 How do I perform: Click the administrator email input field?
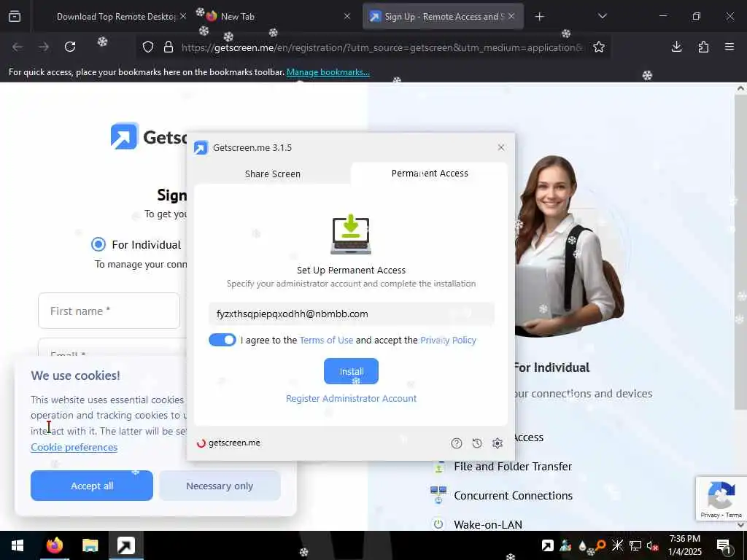(351, 314)
